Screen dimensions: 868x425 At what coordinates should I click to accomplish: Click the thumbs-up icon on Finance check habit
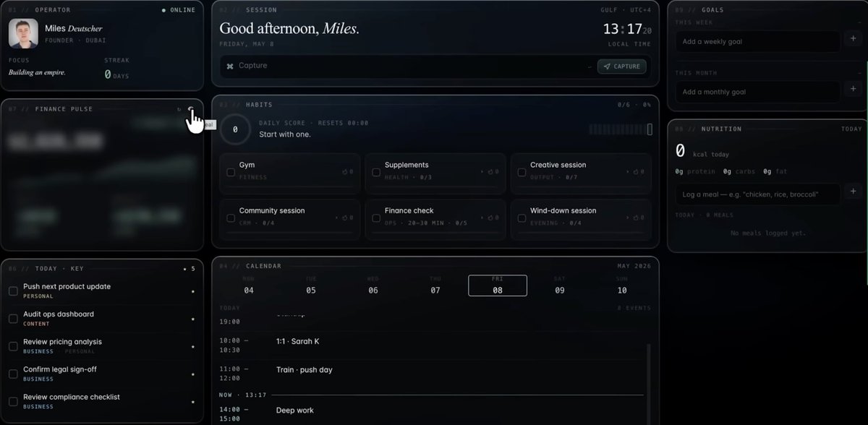(490, 218)
